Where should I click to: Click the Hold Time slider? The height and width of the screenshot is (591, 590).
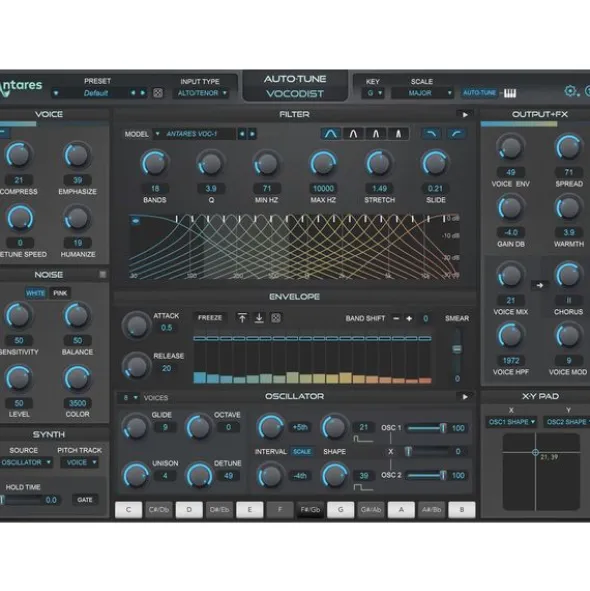21,500
